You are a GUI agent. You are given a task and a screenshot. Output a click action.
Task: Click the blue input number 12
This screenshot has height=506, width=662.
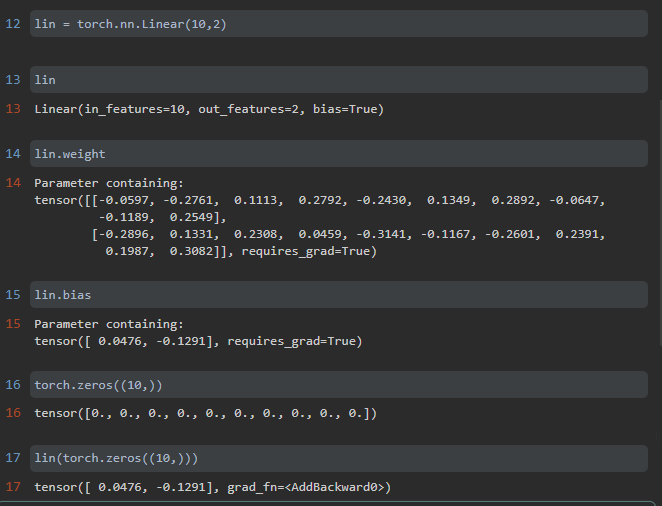[13, 24]
